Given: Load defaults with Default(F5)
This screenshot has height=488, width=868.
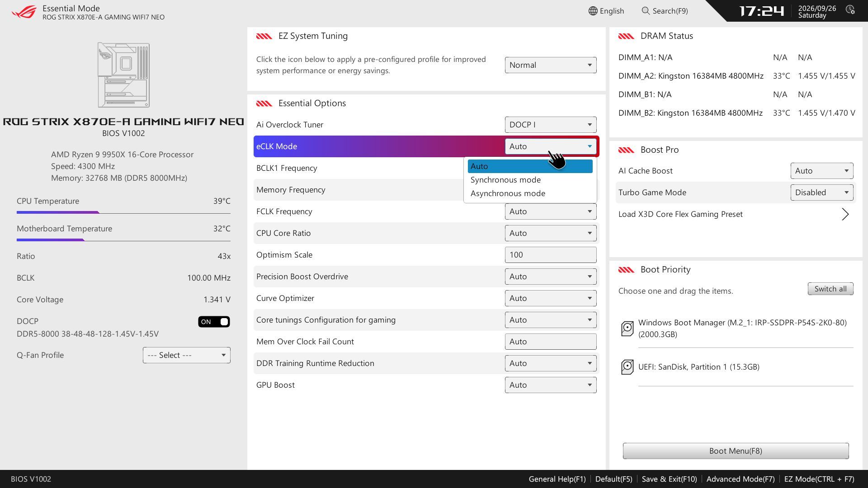Looking at the screenshot, I should click(614, 479).
